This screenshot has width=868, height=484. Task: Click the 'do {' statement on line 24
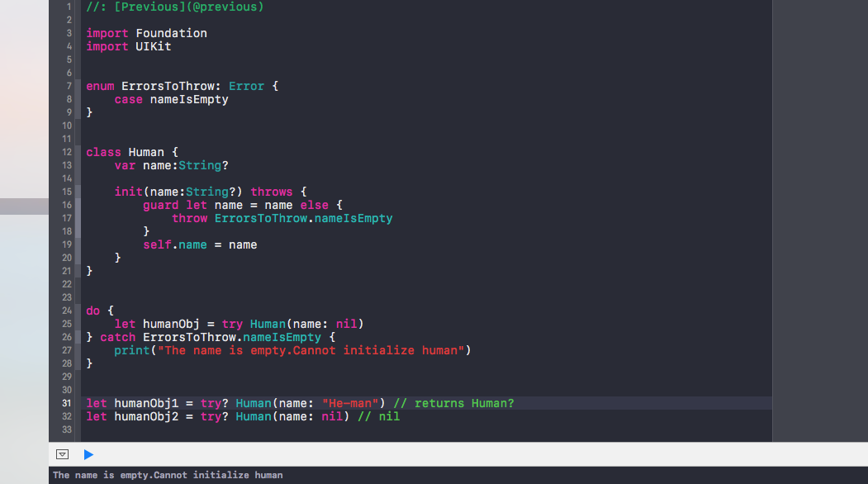pos(100,311)
